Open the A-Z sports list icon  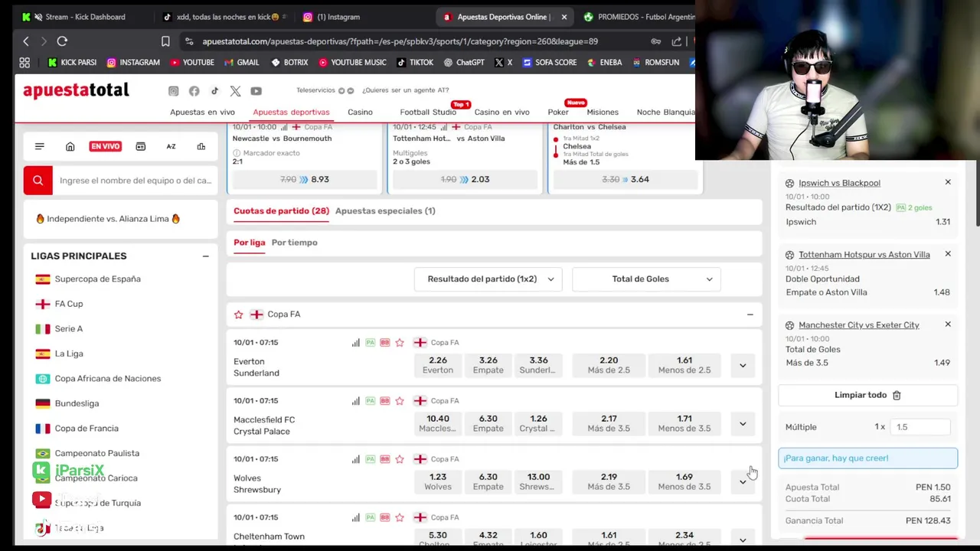click(171, 146)
